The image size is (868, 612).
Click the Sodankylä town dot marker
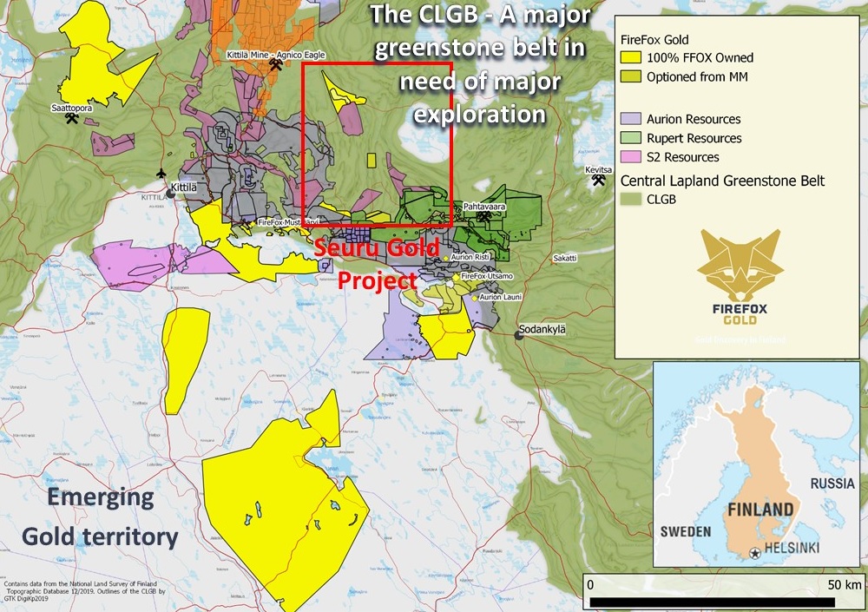pos(519,335)
